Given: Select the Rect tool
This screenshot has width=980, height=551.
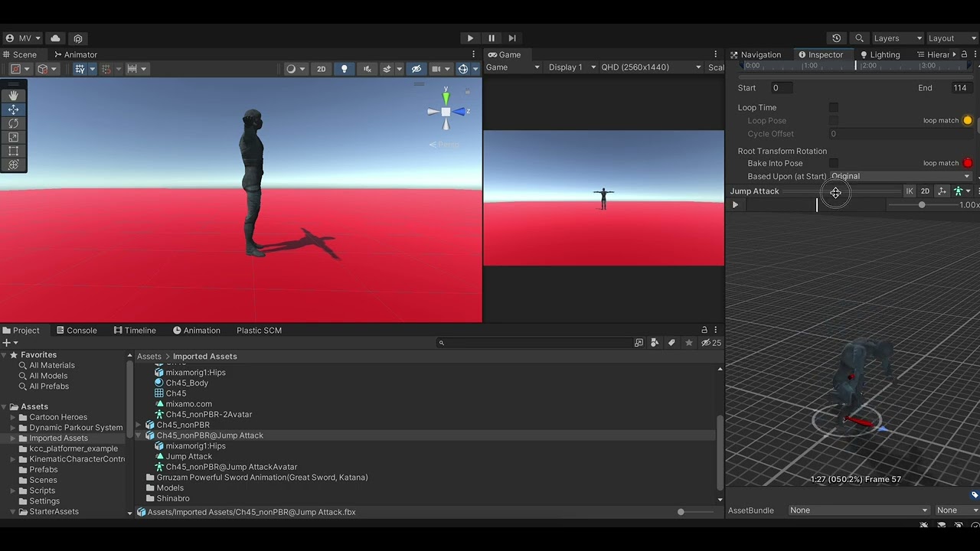Looking at the screenshot, I should click(x=13, y=151).
